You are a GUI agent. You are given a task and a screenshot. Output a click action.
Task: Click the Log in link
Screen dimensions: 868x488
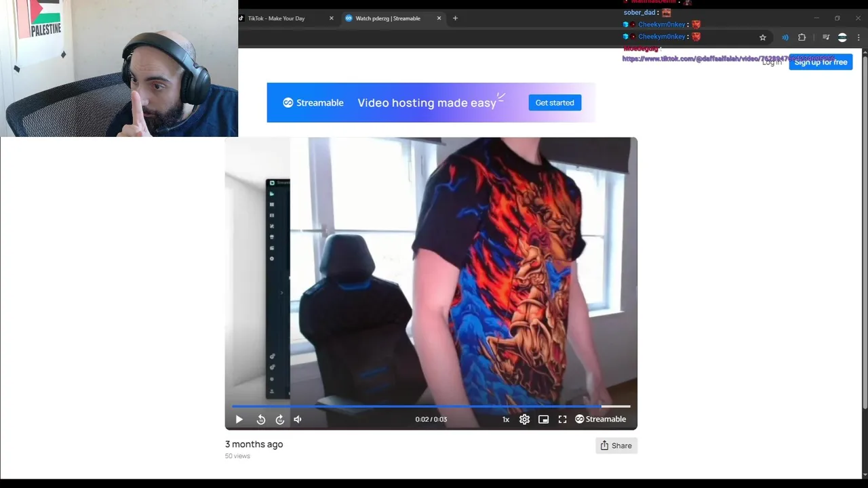click(772, 62)
